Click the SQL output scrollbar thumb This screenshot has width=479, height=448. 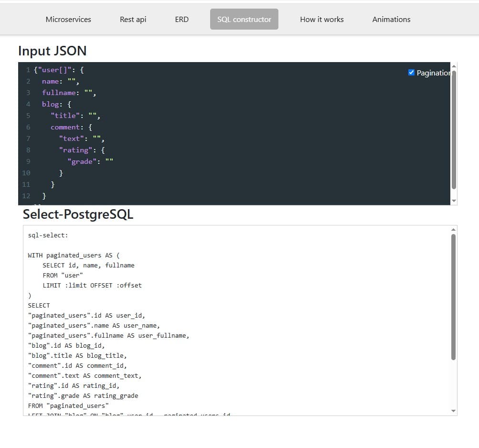453,297
